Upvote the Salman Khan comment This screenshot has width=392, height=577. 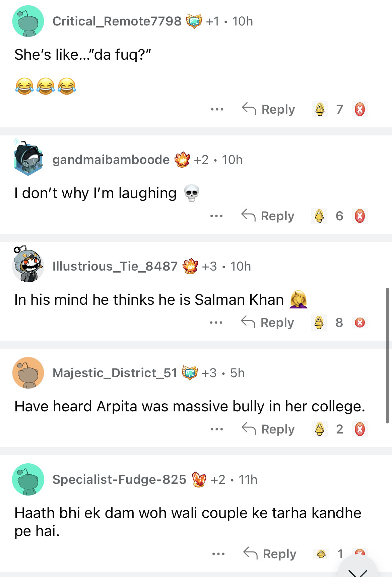click(x=319, y=323)
